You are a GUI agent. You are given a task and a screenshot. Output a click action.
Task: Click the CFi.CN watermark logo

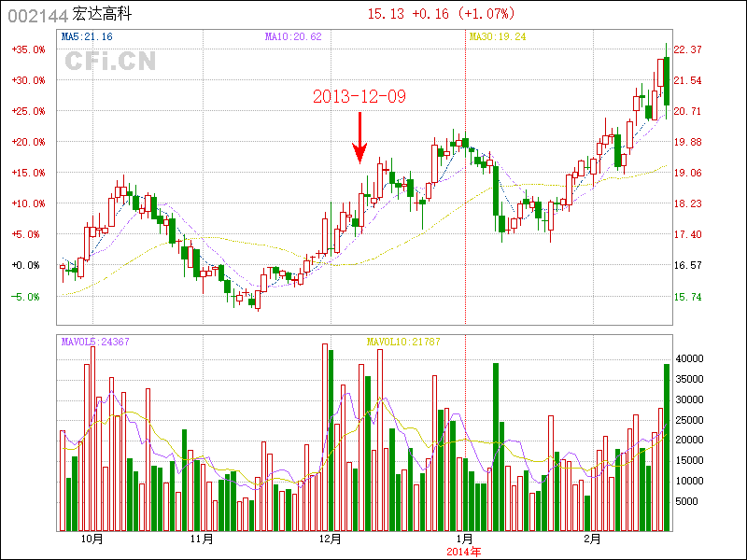(109, 62)
